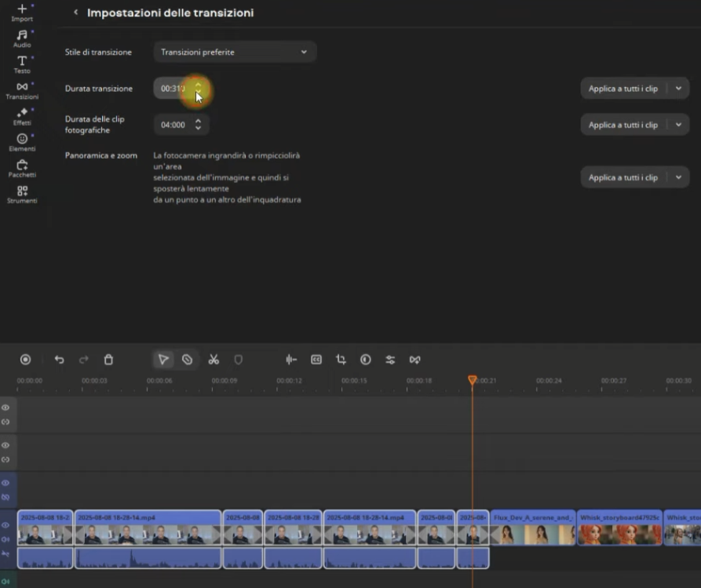Toggle link on the second overlay track

(5, 459)
